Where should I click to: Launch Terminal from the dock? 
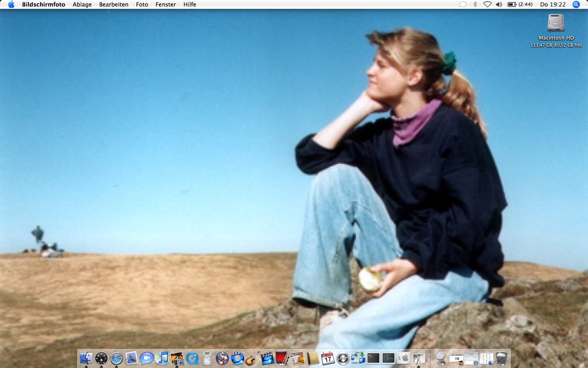point(373,359)
